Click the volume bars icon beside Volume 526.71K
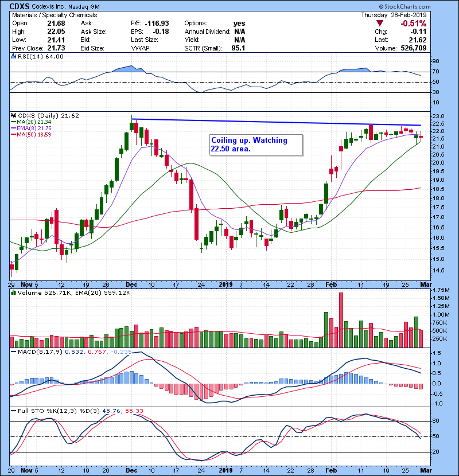This screenshot has width=459, height=476. [13, 292]
